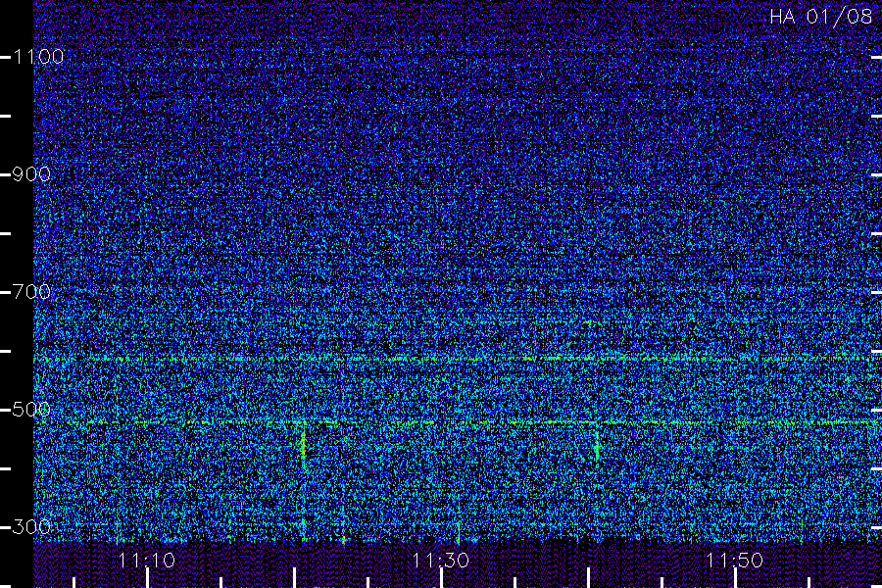Click the 11:10 time axis label

[x=147, y=561]
